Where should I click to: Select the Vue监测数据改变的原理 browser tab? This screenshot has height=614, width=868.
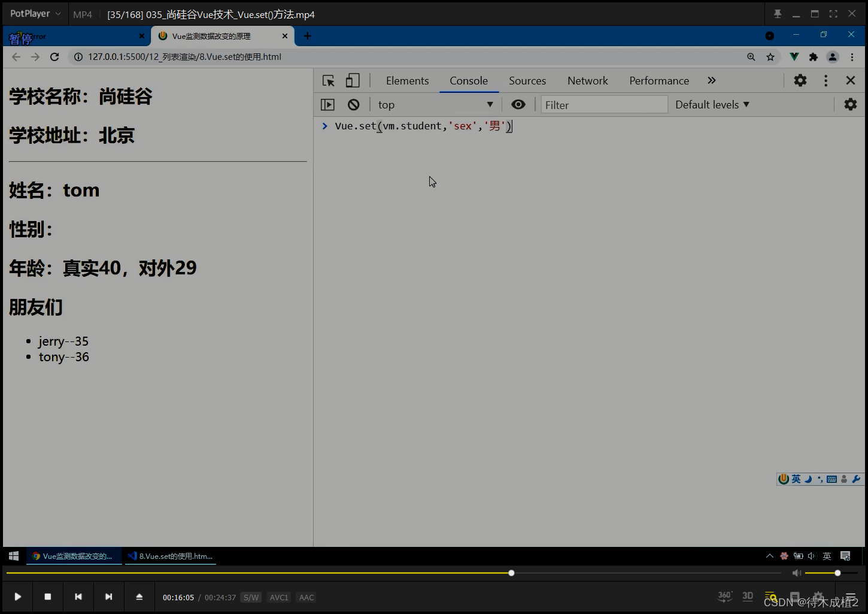(x=221, y=36)
